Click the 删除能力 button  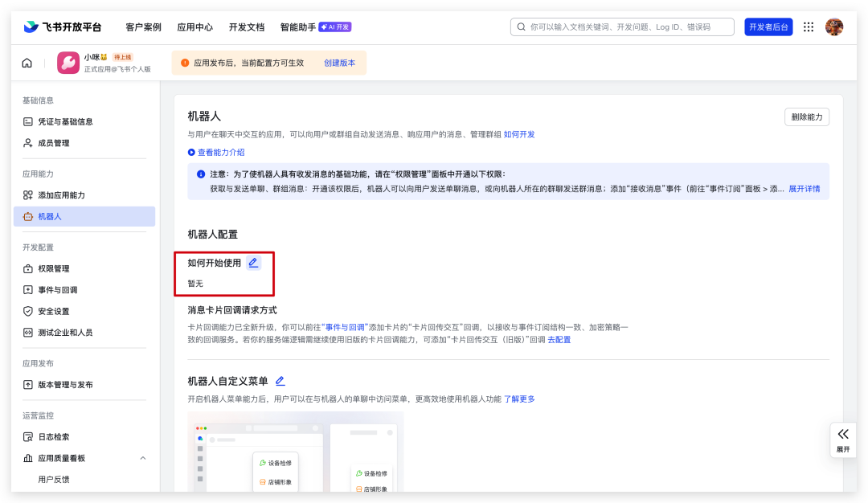click(806, 117)
